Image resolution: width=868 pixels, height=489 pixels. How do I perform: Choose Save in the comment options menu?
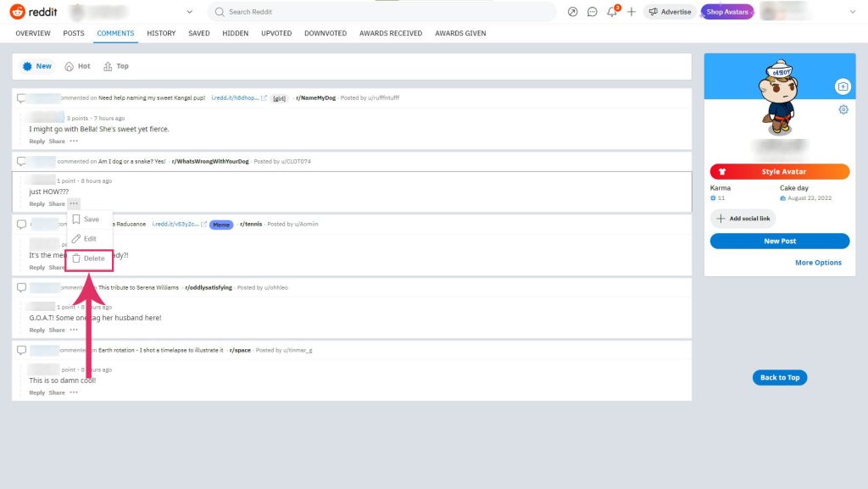pyautogui.click(x=90, y=219)
